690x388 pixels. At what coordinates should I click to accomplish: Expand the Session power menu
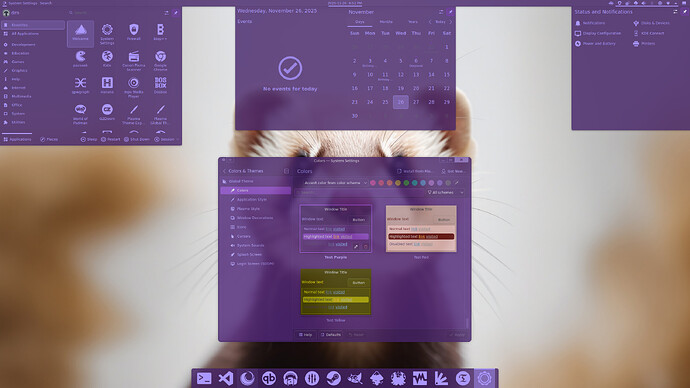(166, 139)
